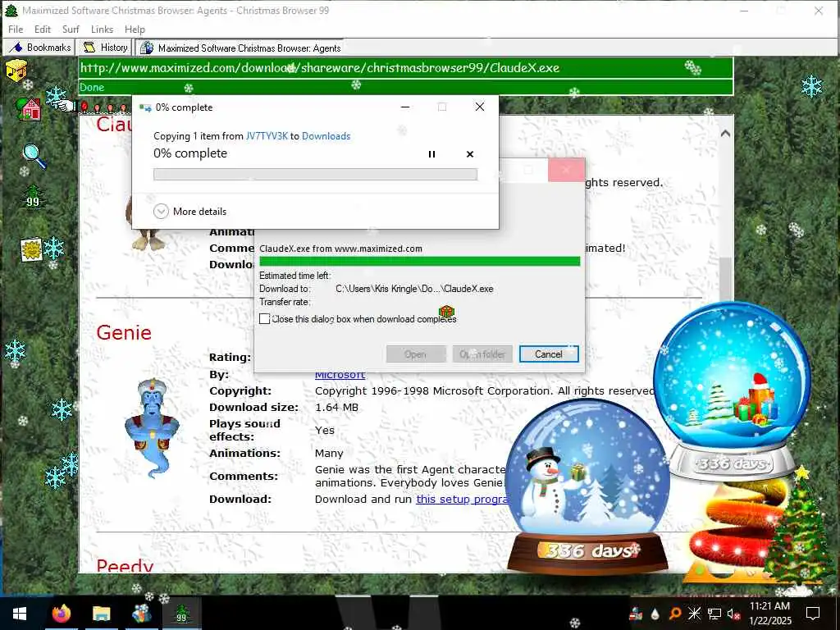Open the Help menu
The image size is (840, 630).
pyautogui.click(x=135, y=29)
